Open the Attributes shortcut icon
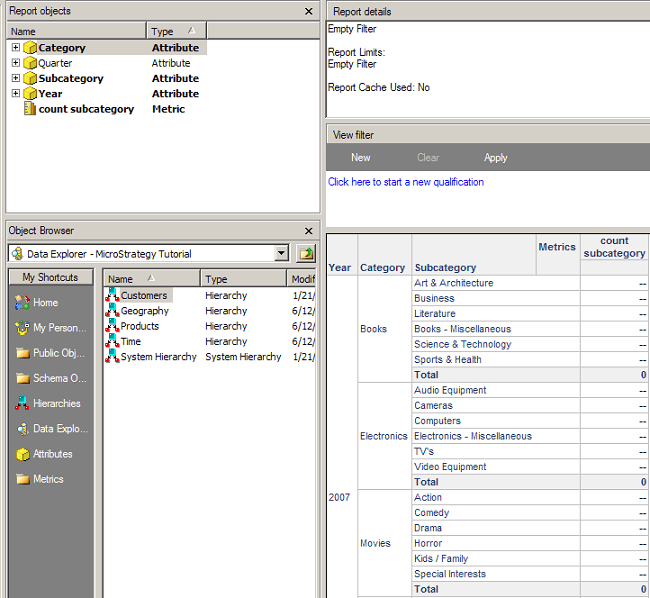 coord(22,454)
